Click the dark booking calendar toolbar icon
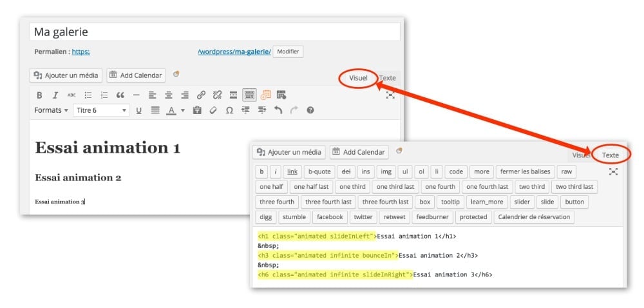644x308 pixels. click(281, 95)
